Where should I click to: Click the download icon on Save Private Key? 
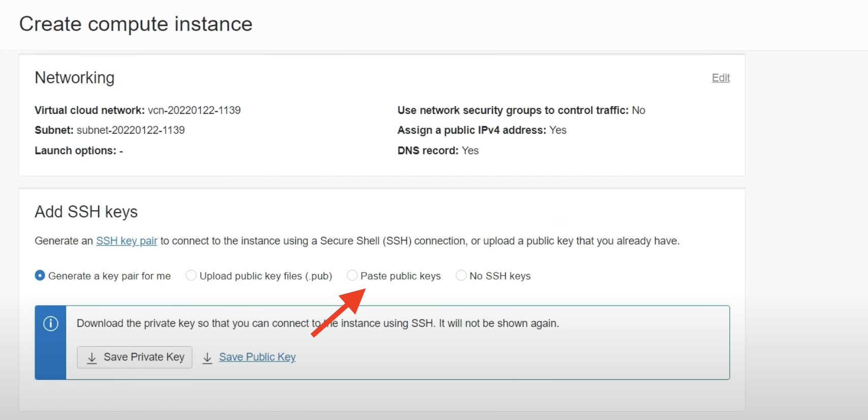pyautogui.click(x=91, y=357)
